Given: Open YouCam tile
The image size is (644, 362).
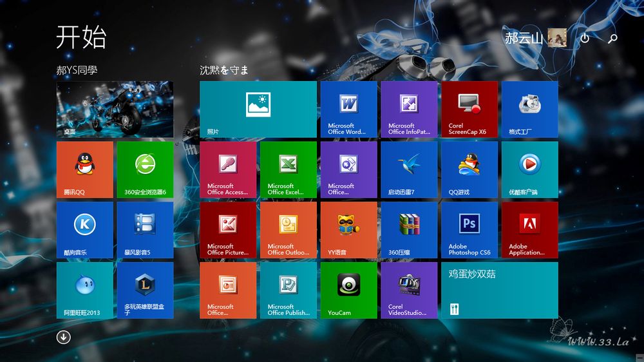Looking at the screenshot, I should (348, 291).
